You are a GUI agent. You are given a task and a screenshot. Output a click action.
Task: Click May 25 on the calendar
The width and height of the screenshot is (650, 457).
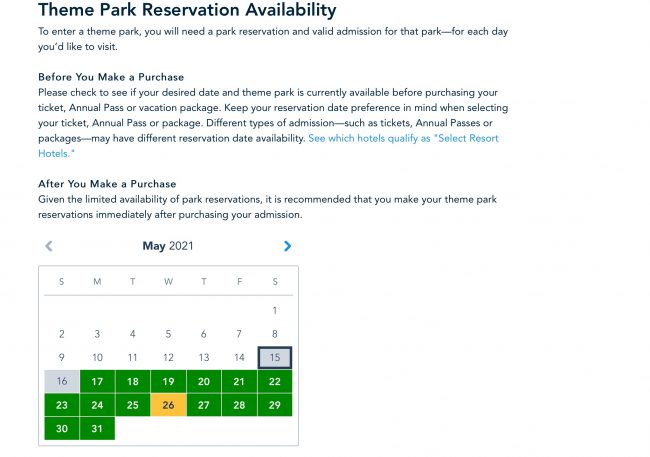pyautogui.click(x=133, y=405)
